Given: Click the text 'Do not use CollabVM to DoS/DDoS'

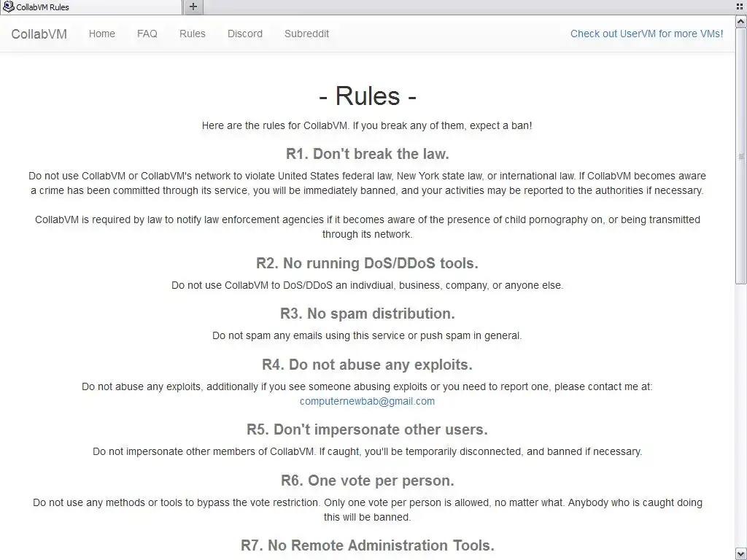Looking at the screenshot, I should click(x=368, y=285).
